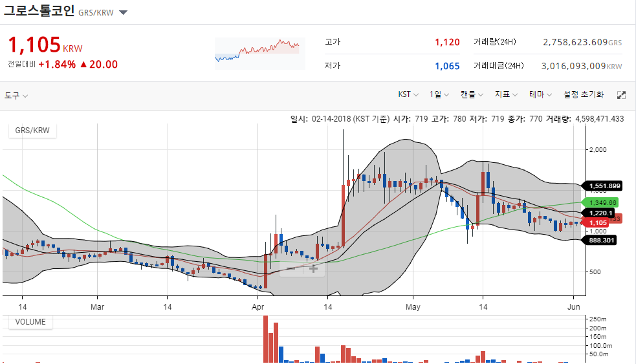Screen dimensions: 636x364
Task: Open the 테마 theme dropdown
Action: pyautogui.click(x=540, y=94)
